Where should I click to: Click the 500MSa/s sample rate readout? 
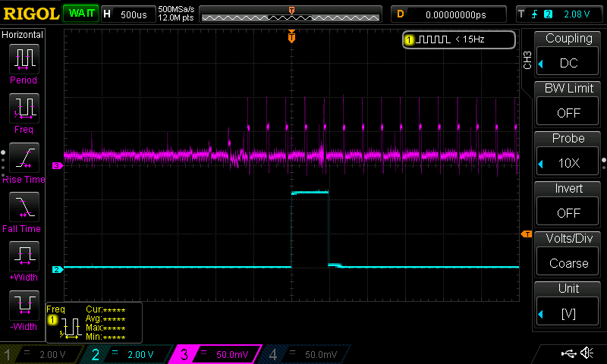pos(176,9)
